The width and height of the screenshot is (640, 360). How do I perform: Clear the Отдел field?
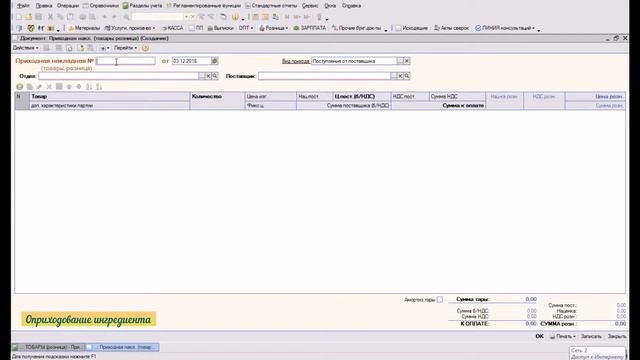208,76
